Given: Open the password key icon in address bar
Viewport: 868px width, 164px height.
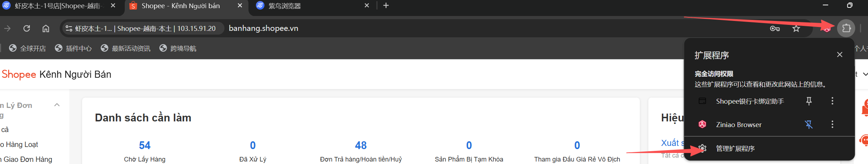Looking at the screenshot, I should [x=775, y=28].
